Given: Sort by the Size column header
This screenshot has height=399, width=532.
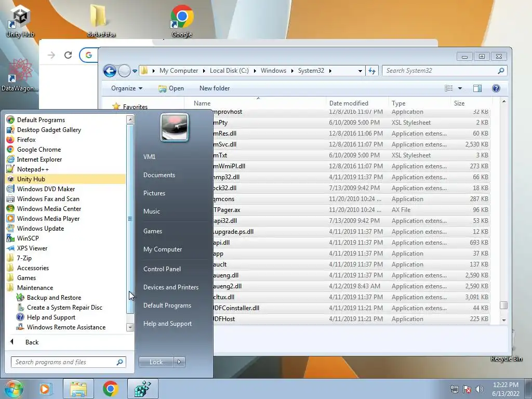Looking at the screenshot, I should [471, 103].
